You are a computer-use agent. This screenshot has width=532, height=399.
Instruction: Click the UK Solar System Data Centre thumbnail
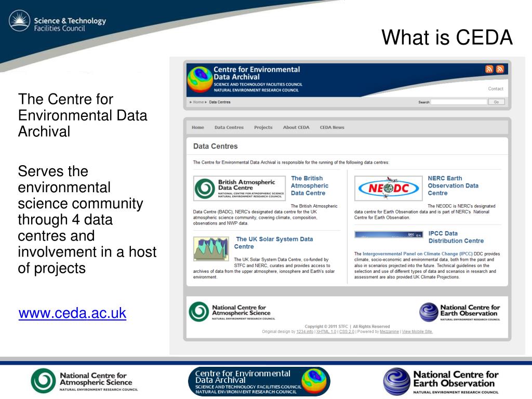tap(211, 249)
